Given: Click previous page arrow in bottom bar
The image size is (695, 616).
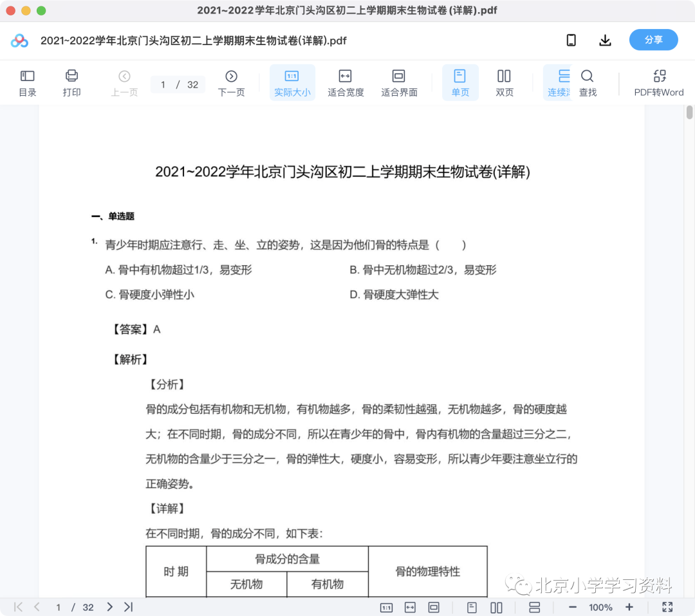Looking at the screenshot, I should point(37,607).
